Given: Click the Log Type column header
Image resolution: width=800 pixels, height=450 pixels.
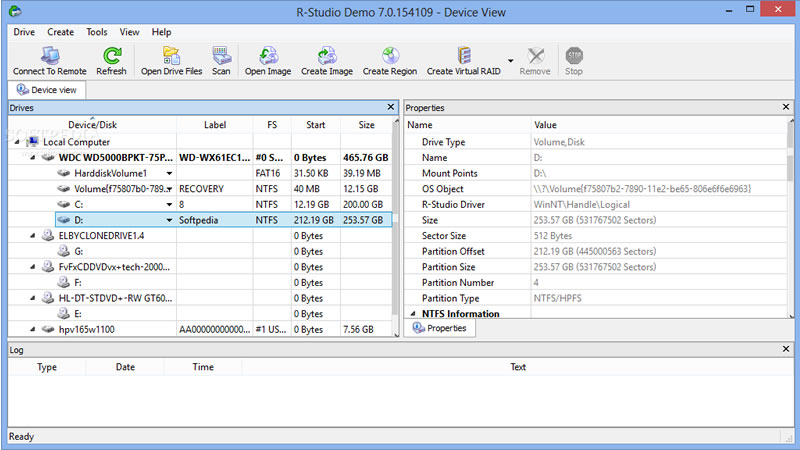Looking at the screenshot, I should click(x=47, y=367).
